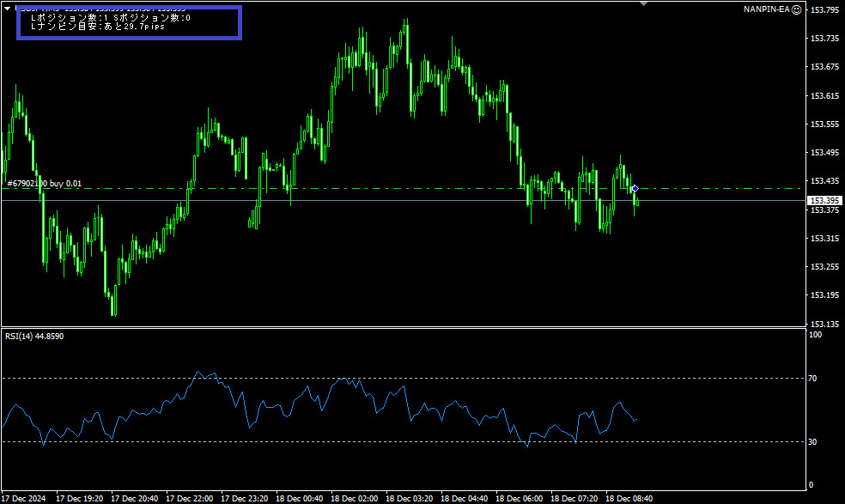Screen dimensions: 845x504
Task: Click the RSI 70 level value on scale
Action: 812,378
